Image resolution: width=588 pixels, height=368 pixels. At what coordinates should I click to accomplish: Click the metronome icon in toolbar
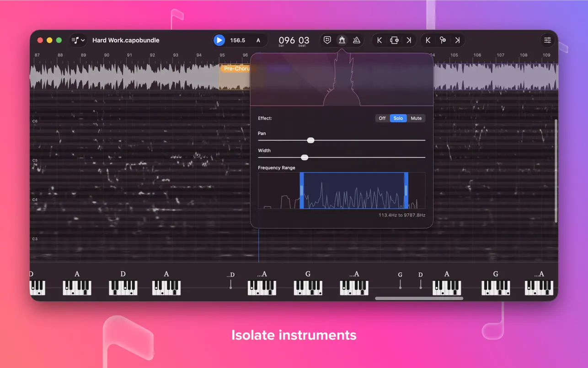click(x=357, y=40)
